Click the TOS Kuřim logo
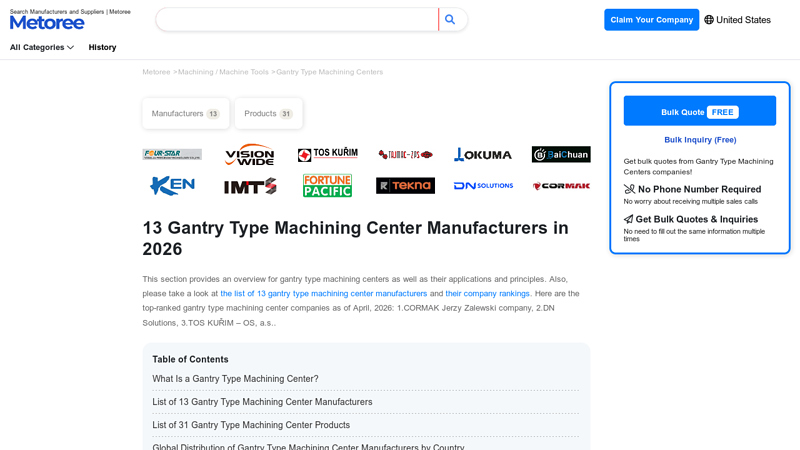800x450 pixels. coord(327,155)
